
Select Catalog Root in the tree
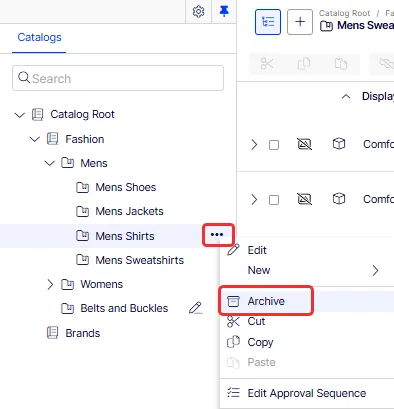[x=82, y=114]
